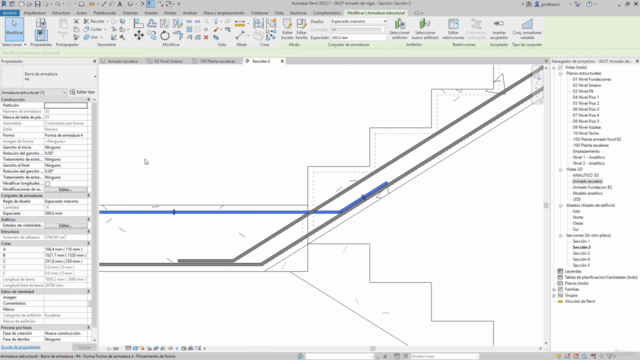Click the Espaciado 200.0 mm field in ribbon
Screen dimensions: 640x360
[x=358, y=38]
